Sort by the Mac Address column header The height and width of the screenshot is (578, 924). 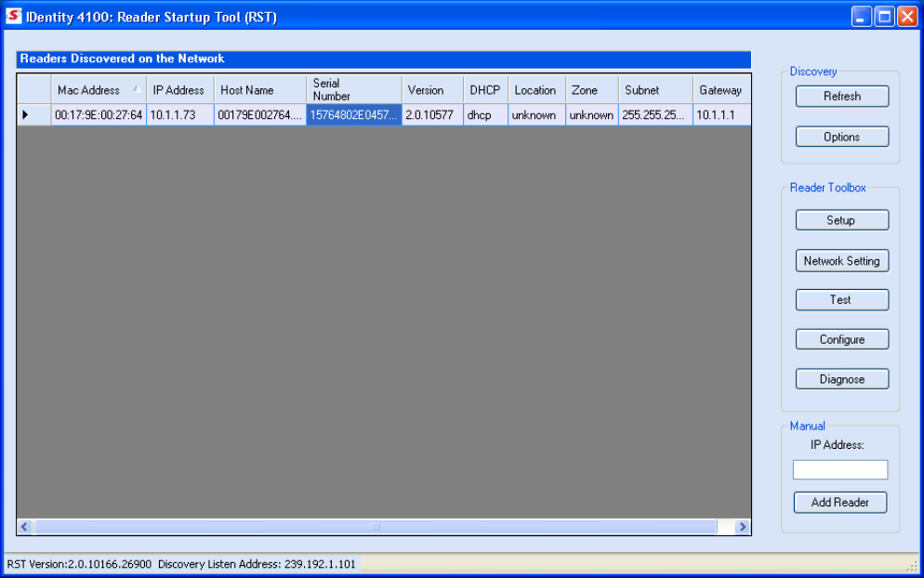99,90
